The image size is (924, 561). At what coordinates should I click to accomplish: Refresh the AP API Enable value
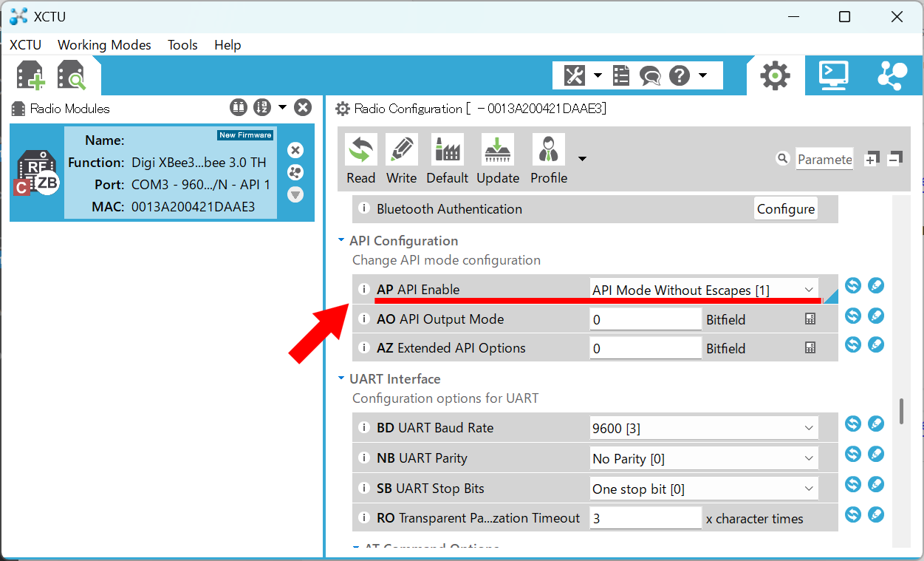coord(853,285)
